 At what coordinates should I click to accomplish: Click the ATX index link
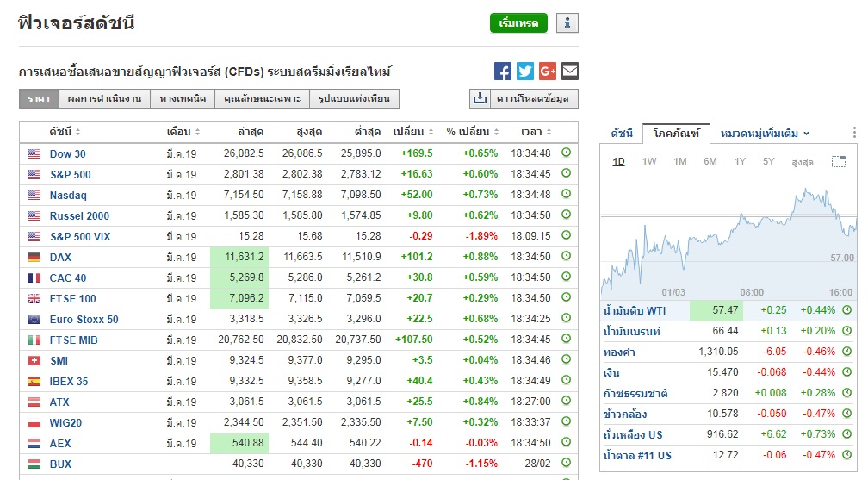pos(59,402)
